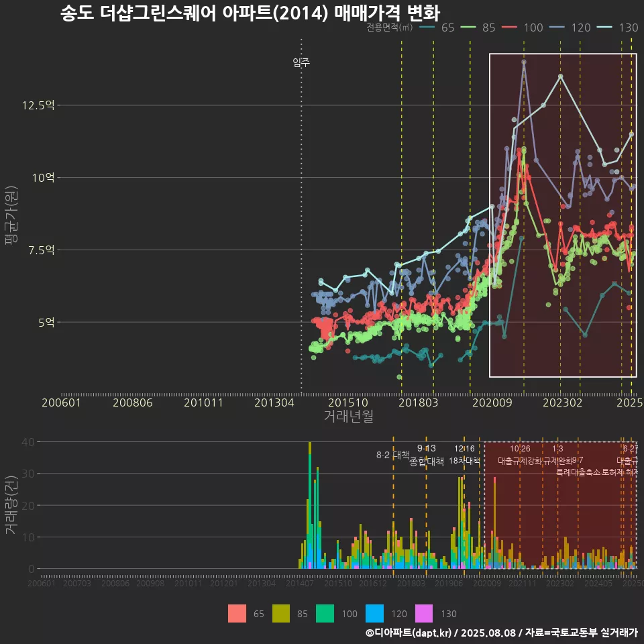Screen dimensions: 644x644
Task: Click the blue-gray 120 line swatch in top legend
Action: pos(557,28)
